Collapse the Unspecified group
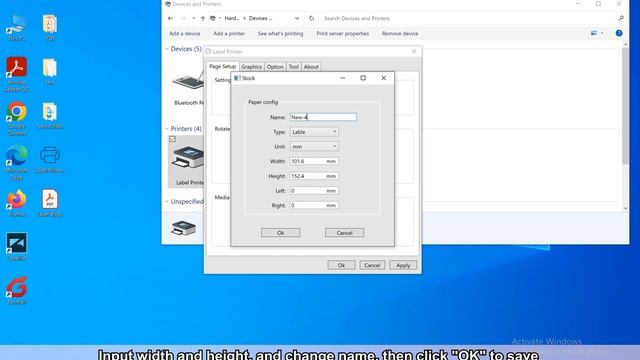Screen dimensions: 640x360 167,201
